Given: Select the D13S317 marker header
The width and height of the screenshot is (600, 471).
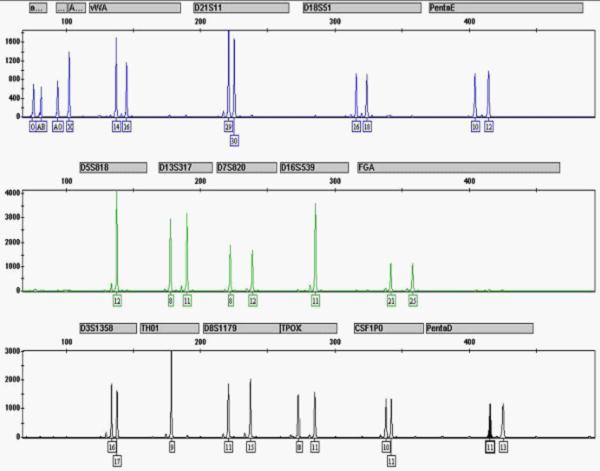Looking at the screenshot, I should [185, 168].
